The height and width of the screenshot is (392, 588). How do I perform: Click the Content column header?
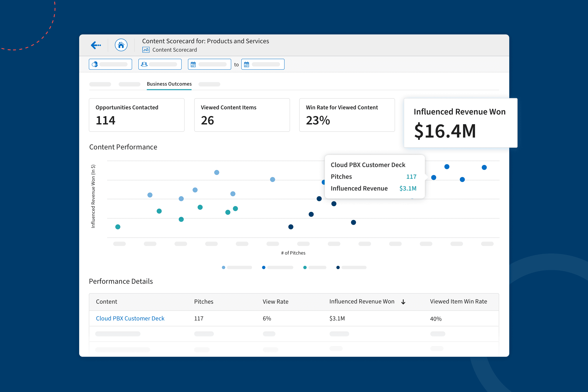coord(106,302)
